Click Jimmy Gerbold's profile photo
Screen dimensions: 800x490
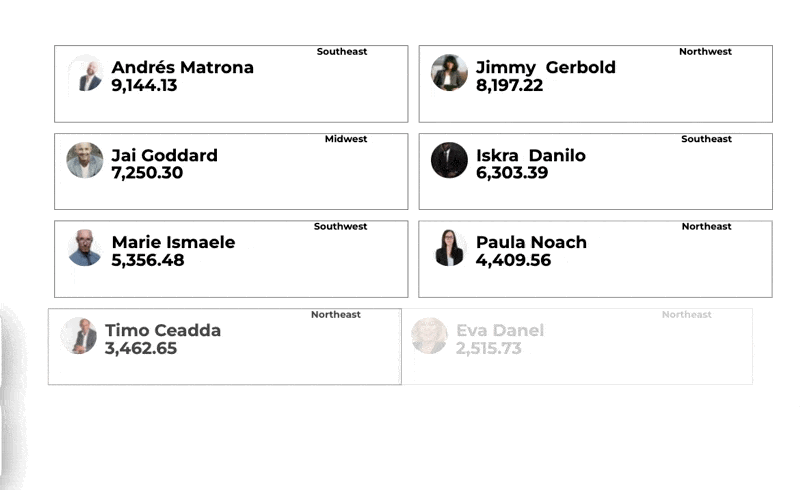[x=449, y=73]
